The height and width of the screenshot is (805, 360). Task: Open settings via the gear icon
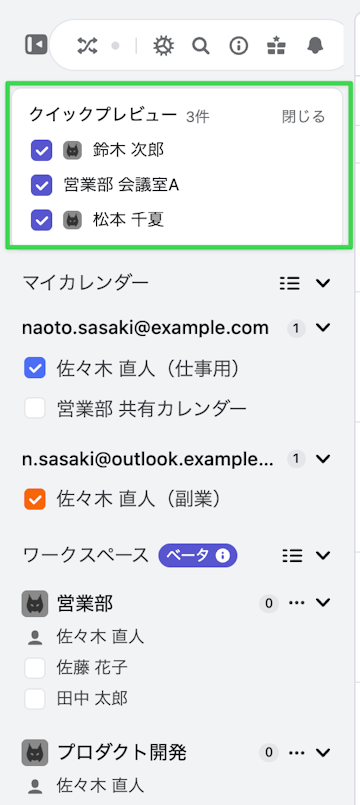[x=164, y=46]
